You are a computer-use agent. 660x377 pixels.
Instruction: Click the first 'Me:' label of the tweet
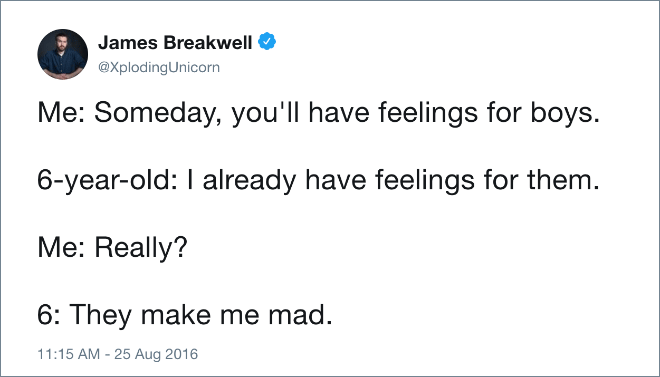pos(62,113)
